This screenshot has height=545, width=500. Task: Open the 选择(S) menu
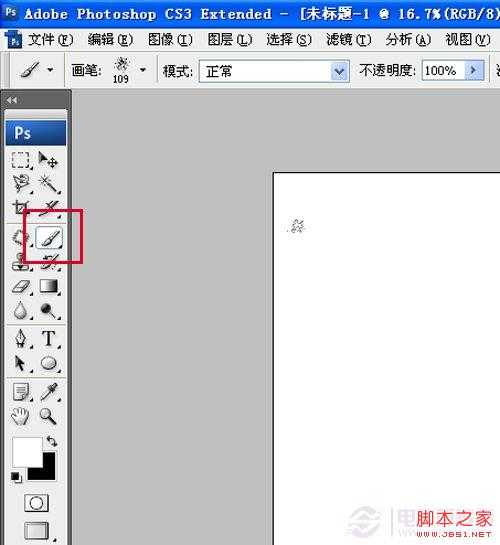tap(289, 40)
